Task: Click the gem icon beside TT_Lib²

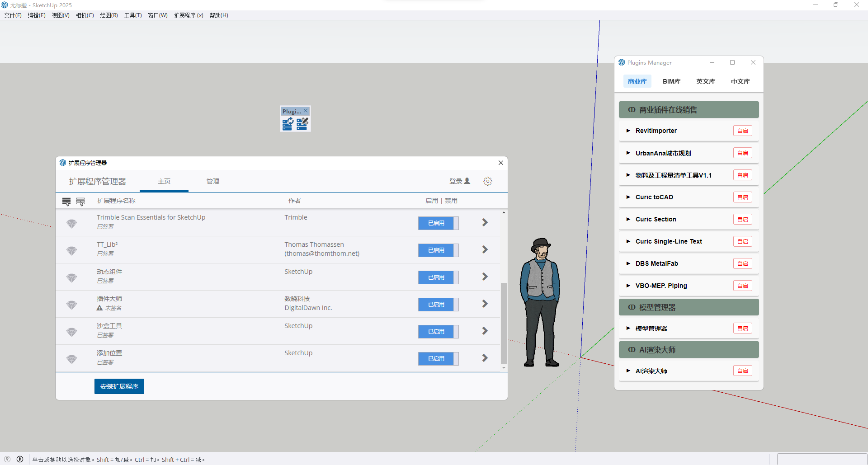Action: [71, 250]
